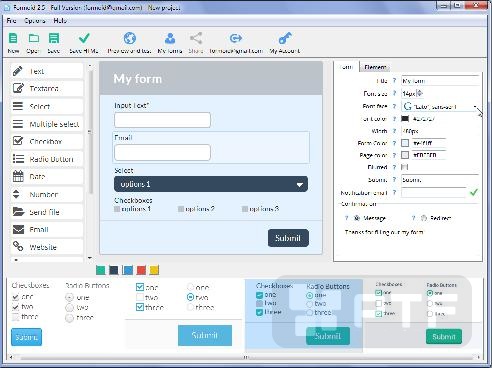Add a Number element from sidebar
The height and width of the screenshot is (368, 492).
coord(47,194)
